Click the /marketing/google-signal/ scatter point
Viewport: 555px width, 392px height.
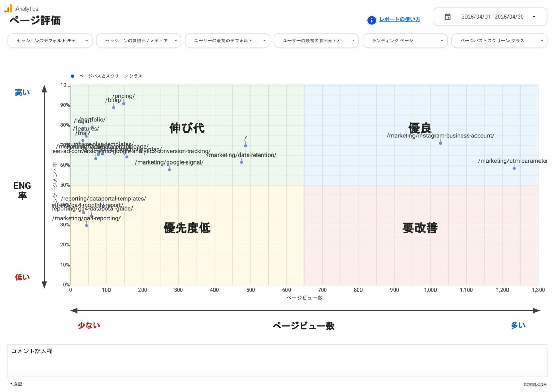[169, 170]
